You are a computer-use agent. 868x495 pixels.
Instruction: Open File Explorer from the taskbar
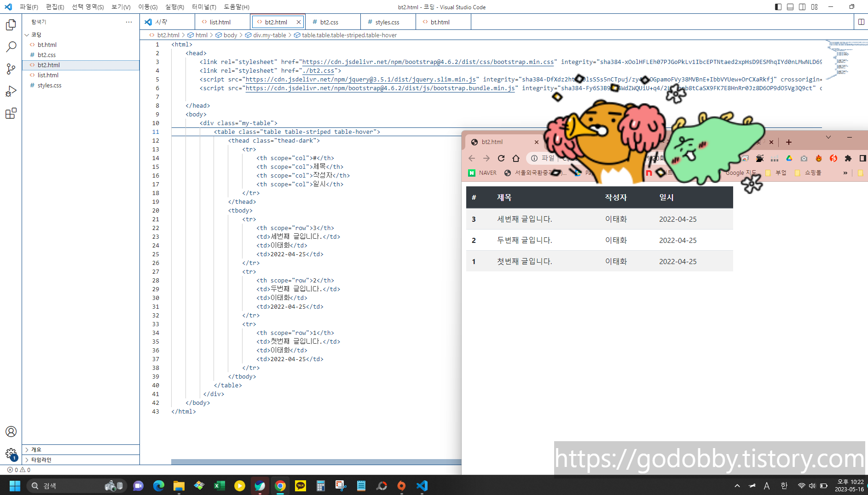coord(179,486)
